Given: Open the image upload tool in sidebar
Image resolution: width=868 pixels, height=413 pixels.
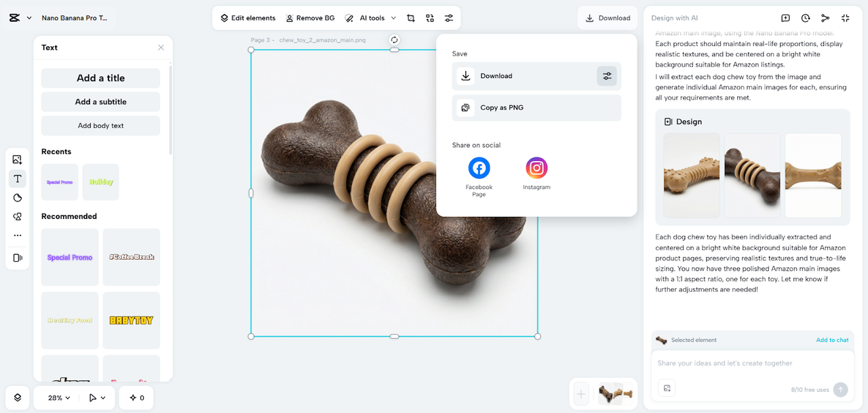Looking at the screenshot, I should pyautogui.click(x=18, y=160).
